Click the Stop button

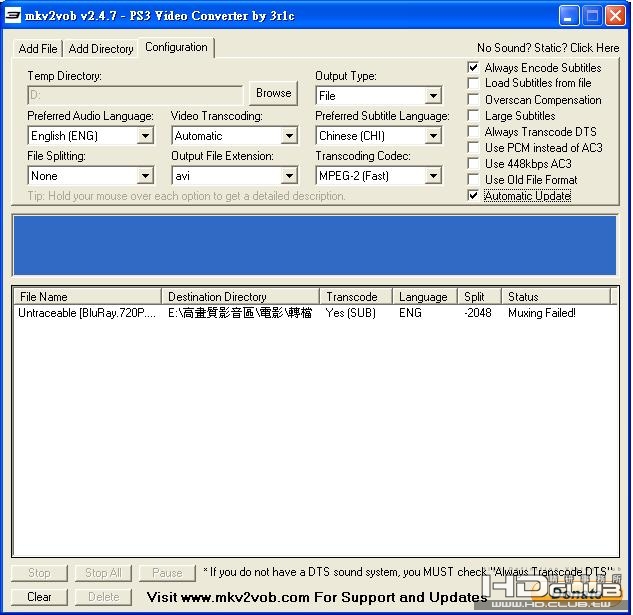pos(39,573)
